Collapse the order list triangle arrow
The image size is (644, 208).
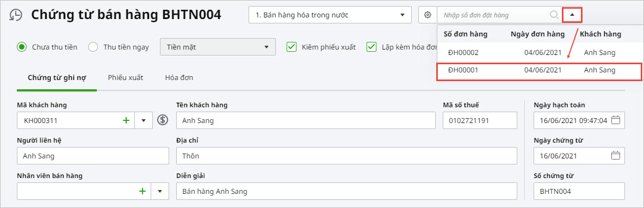572,15
